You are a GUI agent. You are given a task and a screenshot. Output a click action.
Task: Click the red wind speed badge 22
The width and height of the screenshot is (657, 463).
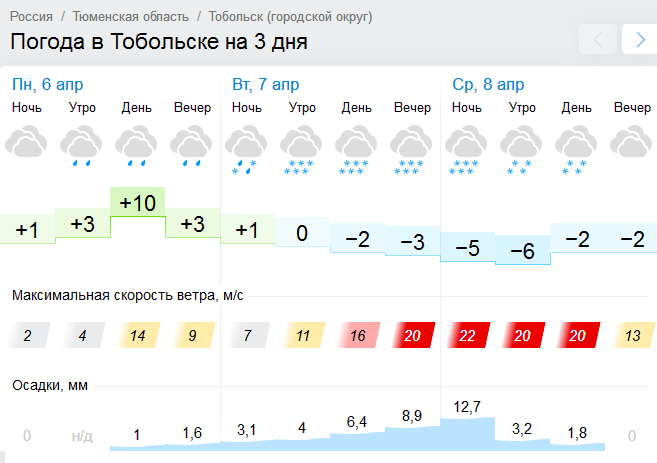(468, 335)
